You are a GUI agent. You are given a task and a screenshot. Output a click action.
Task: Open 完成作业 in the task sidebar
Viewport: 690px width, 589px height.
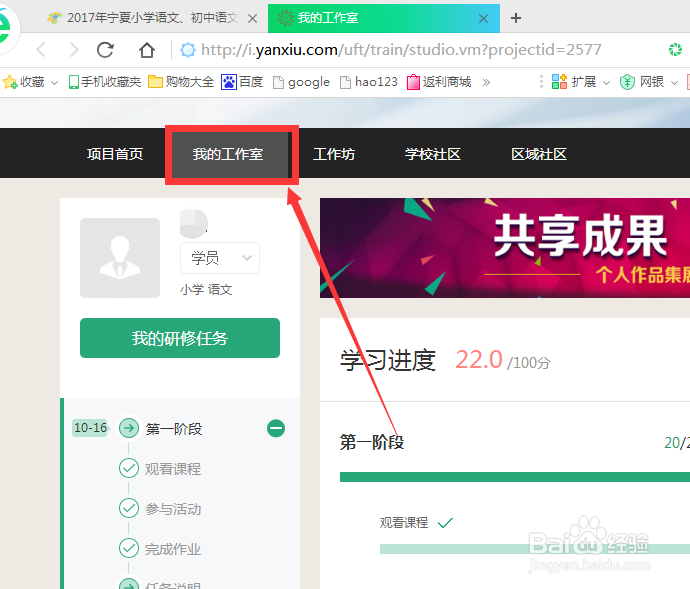click(x=173, y=549)
